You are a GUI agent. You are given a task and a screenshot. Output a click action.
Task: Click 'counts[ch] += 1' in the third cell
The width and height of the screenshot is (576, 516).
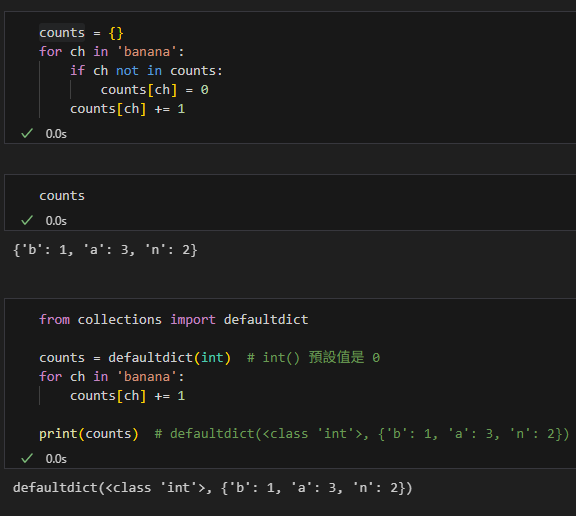click(127, 396)
